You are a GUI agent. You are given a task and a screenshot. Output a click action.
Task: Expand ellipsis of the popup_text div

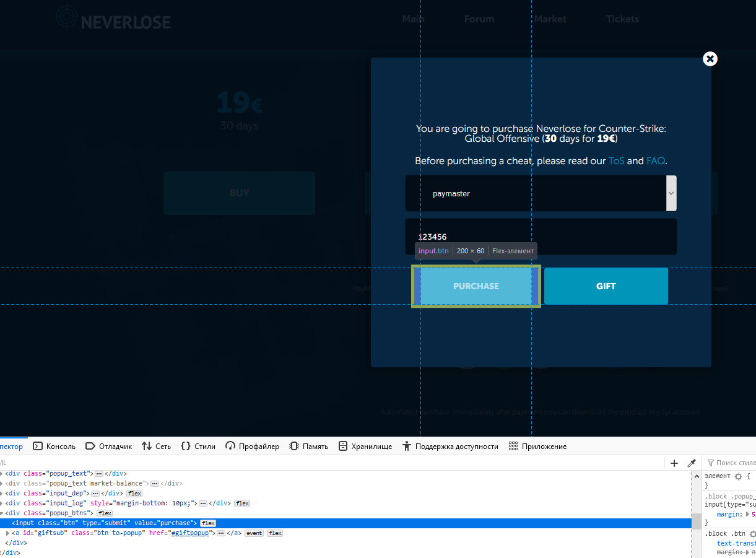99,474
